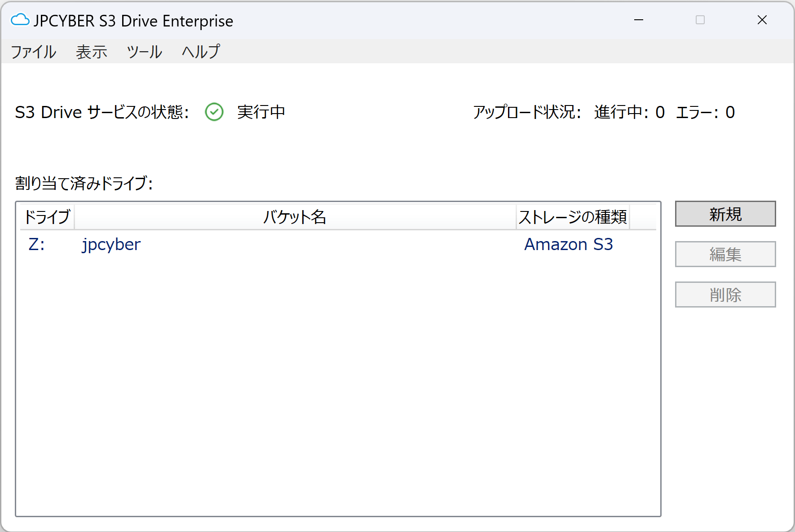Click the disabled 削除 button
Screen dimensions: 795x532
click(x=724, y=295)
